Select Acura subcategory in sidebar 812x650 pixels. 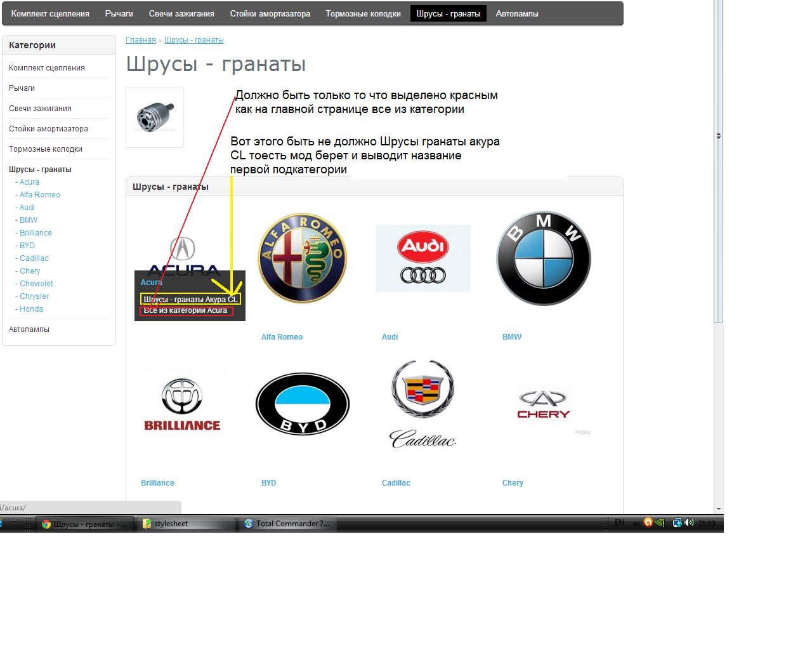(x=29, y=182)
